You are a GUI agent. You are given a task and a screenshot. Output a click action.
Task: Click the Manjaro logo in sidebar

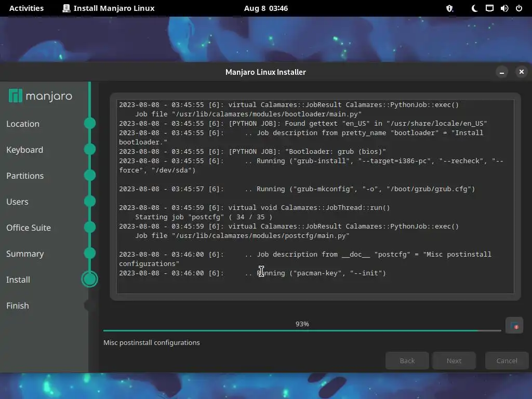[x=41, y=96]
